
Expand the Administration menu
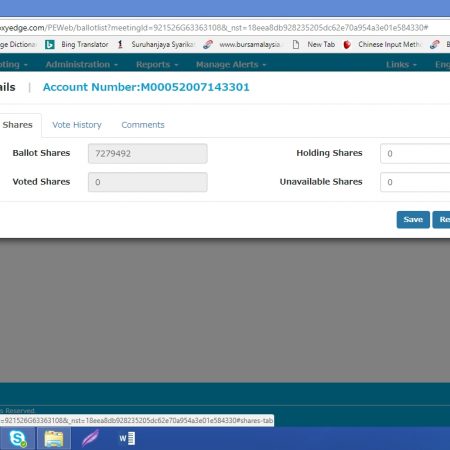[x=82, y=64]
